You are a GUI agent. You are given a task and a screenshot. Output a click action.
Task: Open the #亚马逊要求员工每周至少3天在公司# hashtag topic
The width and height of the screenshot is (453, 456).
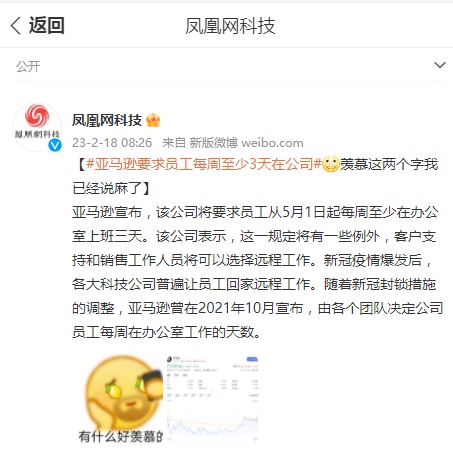tap(204, 164)
